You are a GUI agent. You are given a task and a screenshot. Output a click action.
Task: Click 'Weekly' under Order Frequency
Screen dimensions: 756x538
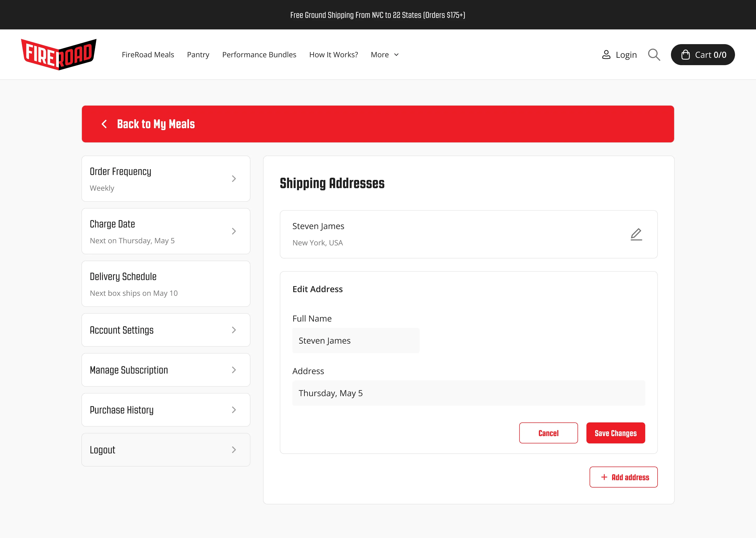[102, 188]
